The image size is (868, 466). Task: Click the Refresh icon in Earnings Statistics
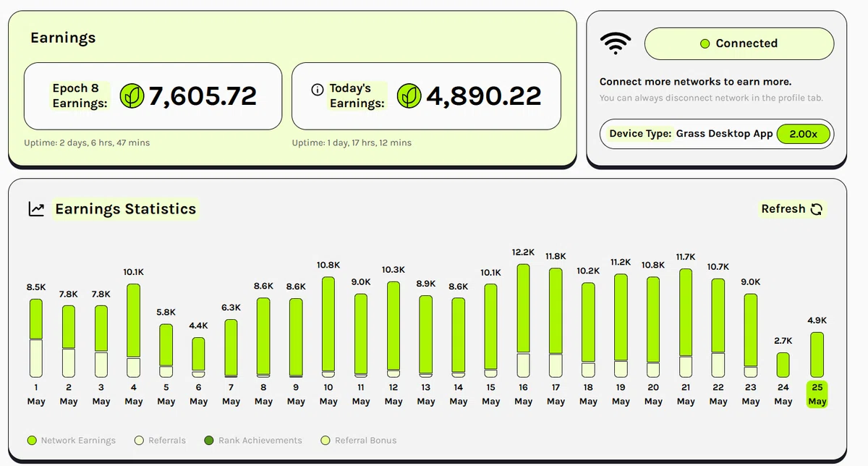(x=817, y=209)
